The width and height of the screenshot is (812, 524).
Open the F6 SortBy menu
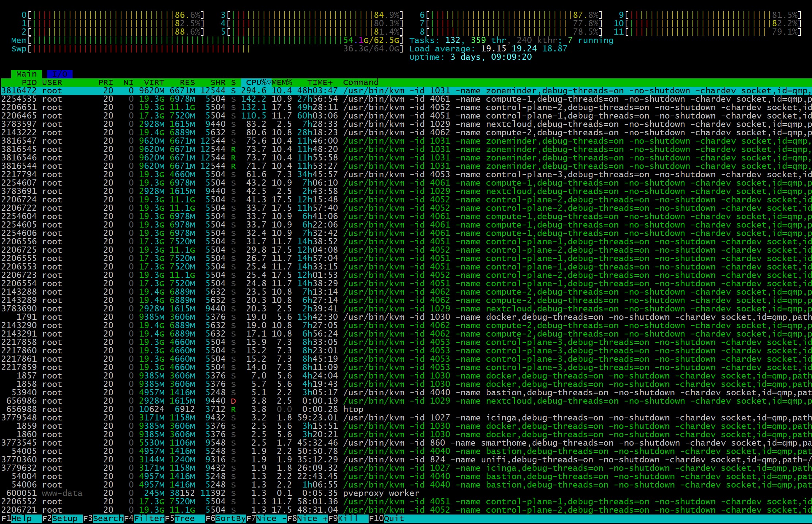230,519
